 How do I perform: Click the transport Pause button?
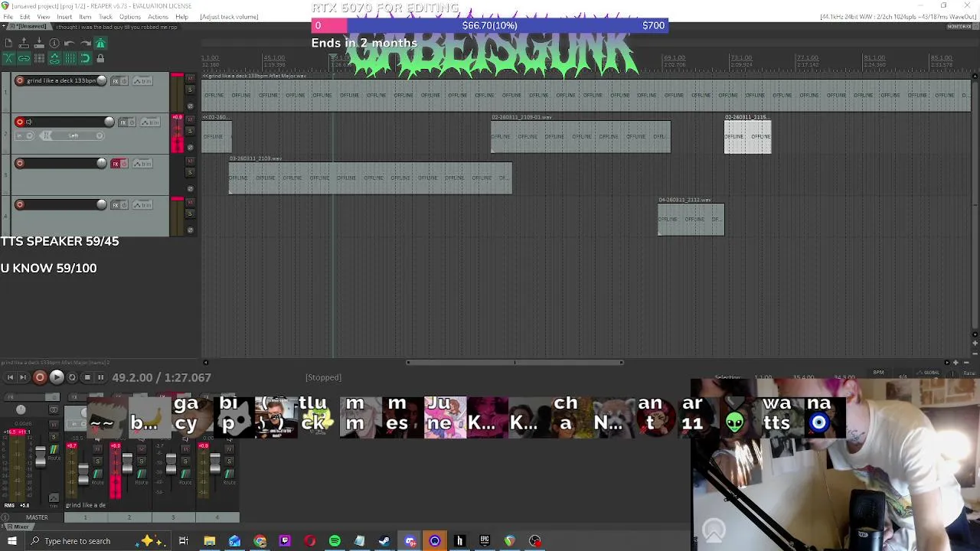[x=100, y=377]
